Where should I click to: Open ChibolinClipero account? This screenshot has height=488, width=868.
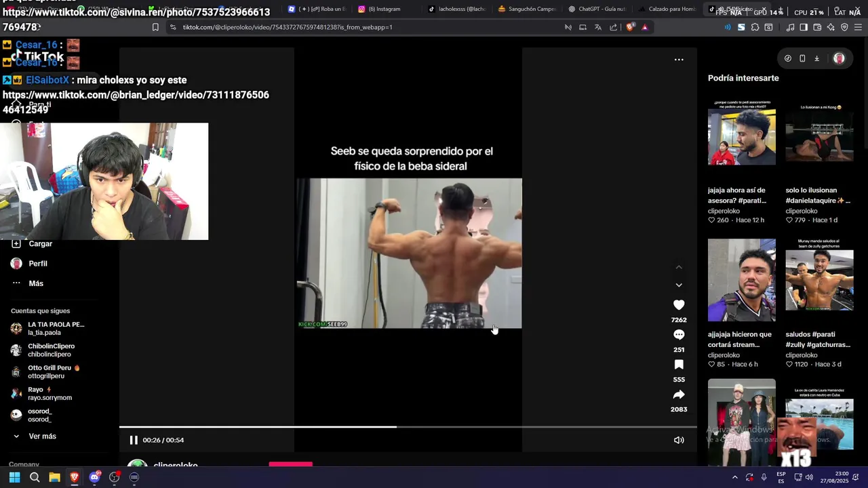pos(42,350)
